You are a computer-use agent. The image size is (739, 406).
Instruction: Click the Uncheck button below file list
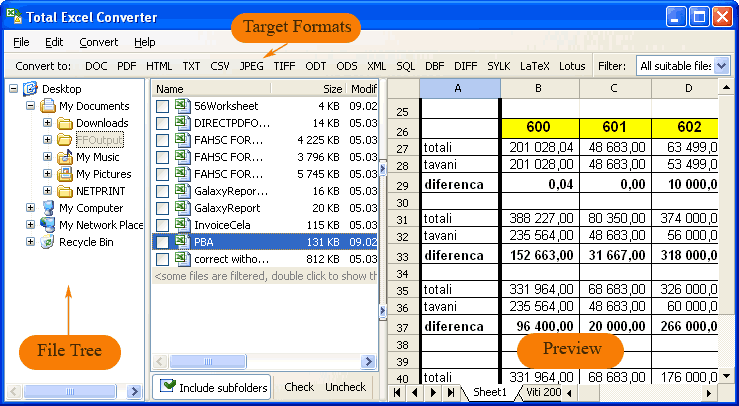[345, 387]
